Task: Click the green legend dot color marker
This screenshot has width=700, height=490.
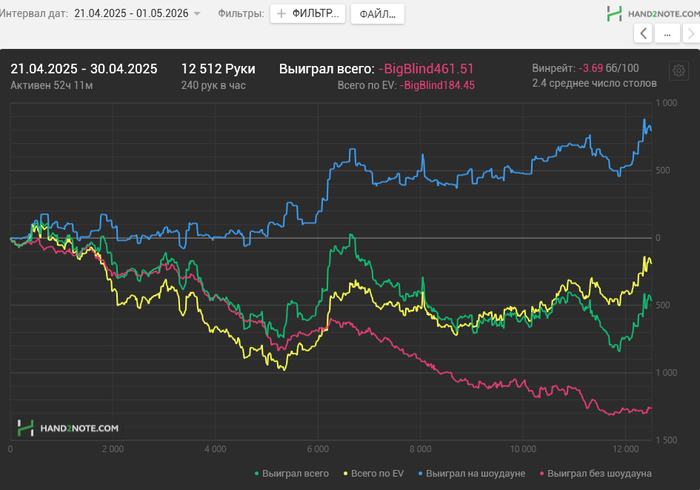Action: click(257, 473)
